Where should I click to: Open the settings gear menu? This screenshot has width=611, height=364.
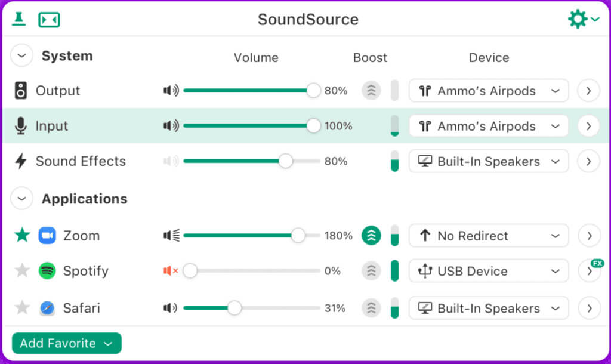pos(584,18)
